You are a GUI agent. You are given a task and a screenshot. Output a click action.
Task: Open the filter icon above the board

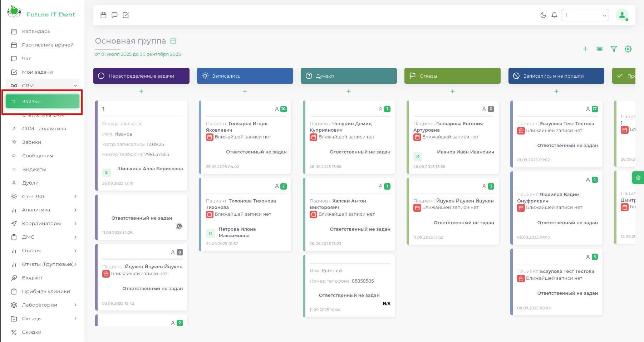point(614,49)
